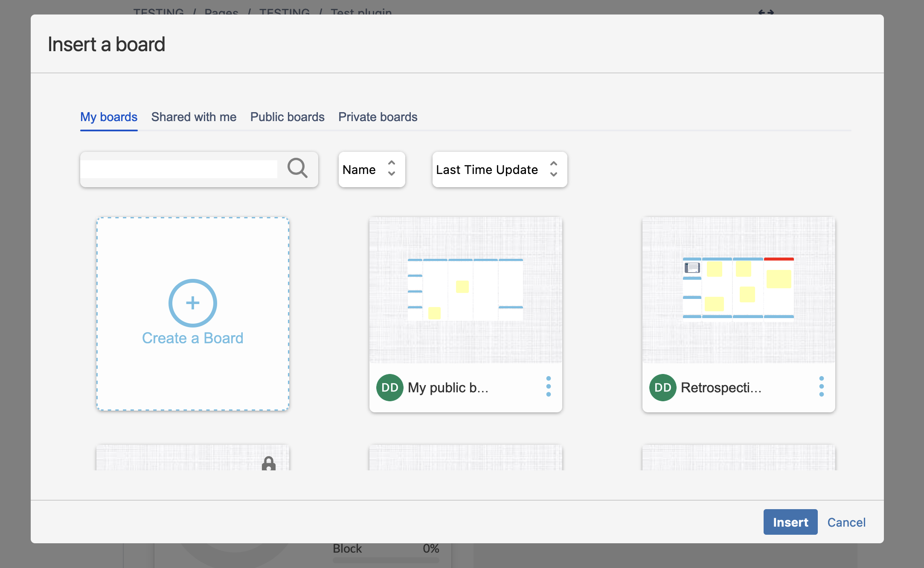Screen dimensions: 924x568
Task: Select the My public board thumbnail
Action: [465, 290]
